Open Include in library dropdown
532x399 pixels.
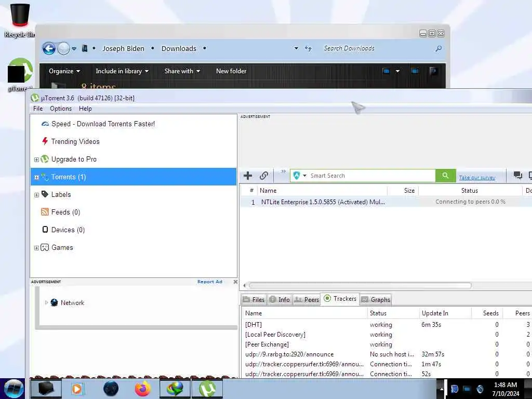pyautogui.click(x=122, y=71)
